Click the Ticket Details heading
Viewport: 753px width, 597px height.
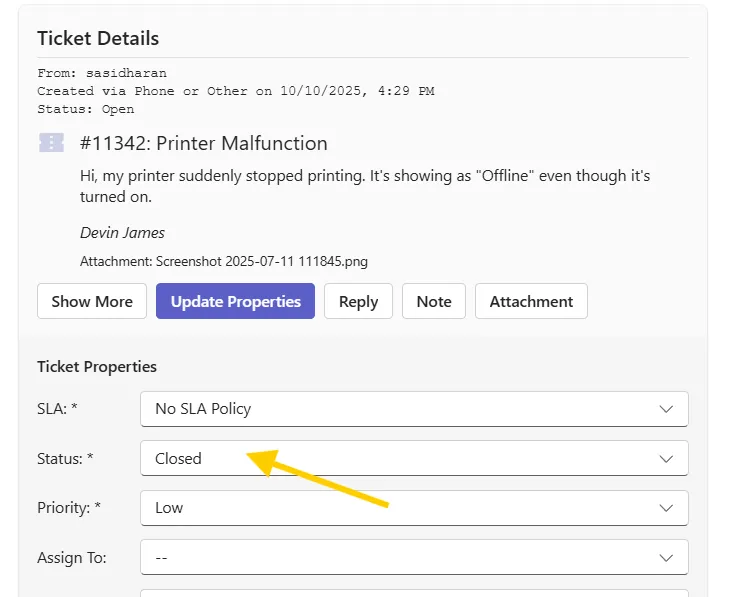click(x=98, y=39)
